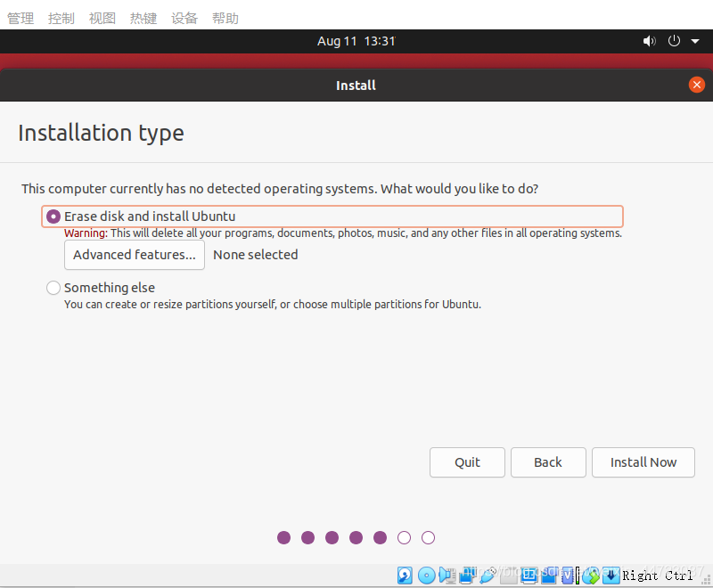This screenshot has width=713, height=588.
Task: Go Back to the previous installer step
Action: tap(548, 462)
